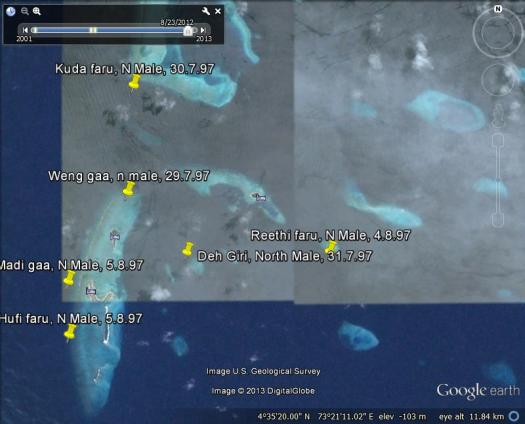Close the historical imagery slider panel
Image resolution: width=525 pixels, height=424 pixels.
tap(218, 11)
